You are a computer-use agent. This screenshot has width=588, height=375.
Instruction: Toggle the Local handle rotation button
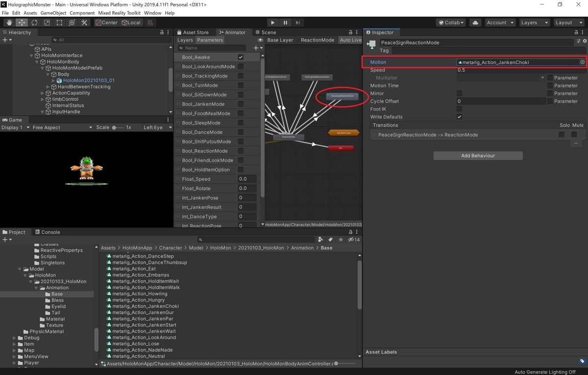(x=130, y=23)
